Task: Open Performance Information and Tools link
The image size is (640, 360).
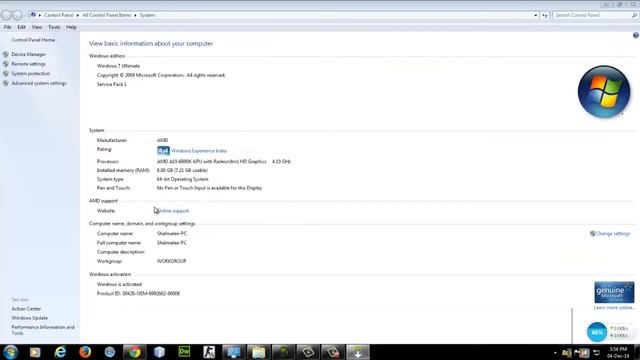Action: [x=43, y=330]
